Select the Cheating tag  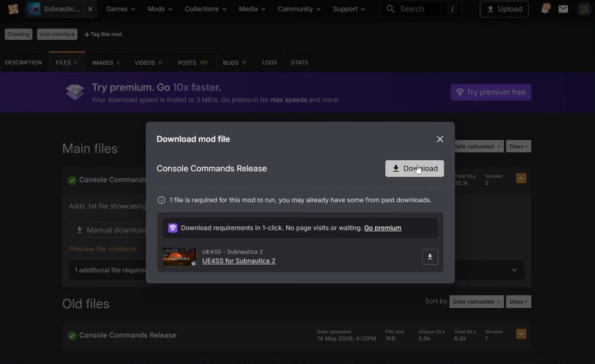(x=19, y=34)
